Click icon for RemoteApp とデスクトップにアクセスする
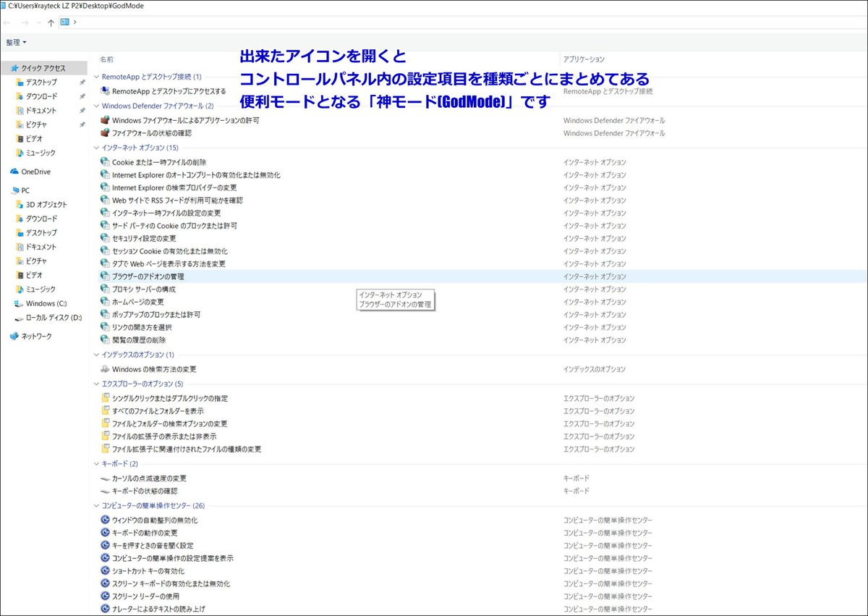Image resolution: width=868 pixels, height=616 pixels. (105, 91)
